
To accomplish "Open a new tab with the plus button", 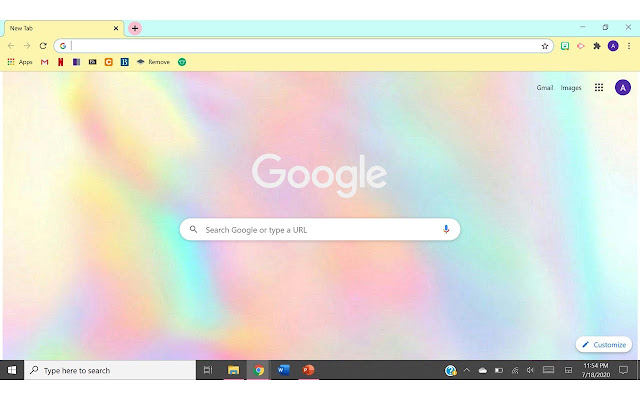I will coord(135,28).
